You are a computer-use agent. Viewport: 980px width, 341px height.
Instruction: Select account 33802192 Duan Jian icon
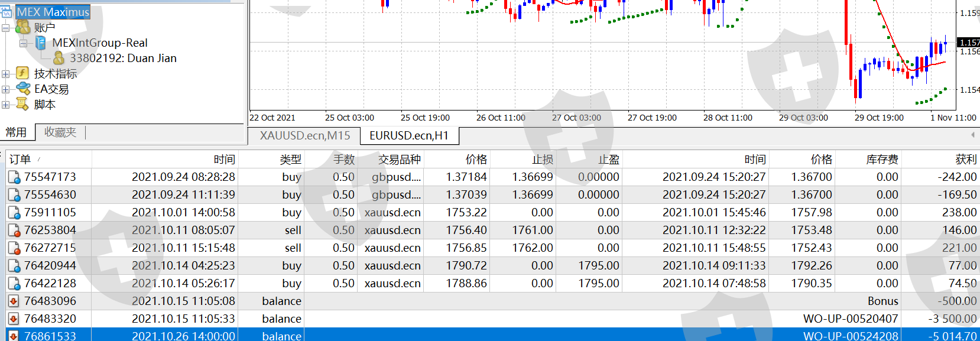tap(59, 58)
